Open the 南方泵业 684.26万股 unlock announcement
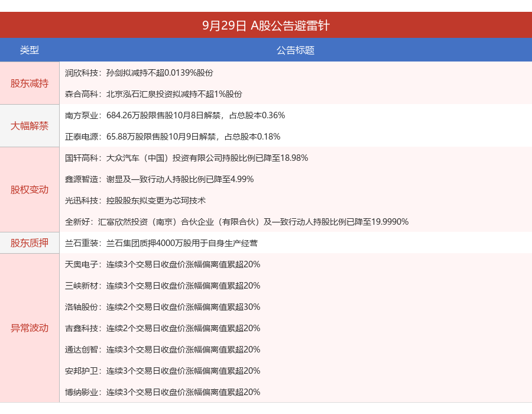 (175, 115)
